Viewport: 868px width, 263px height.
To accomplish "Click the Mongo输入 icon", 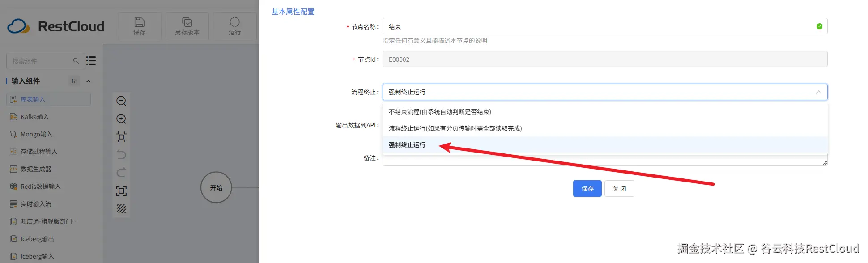I will 13,134.
